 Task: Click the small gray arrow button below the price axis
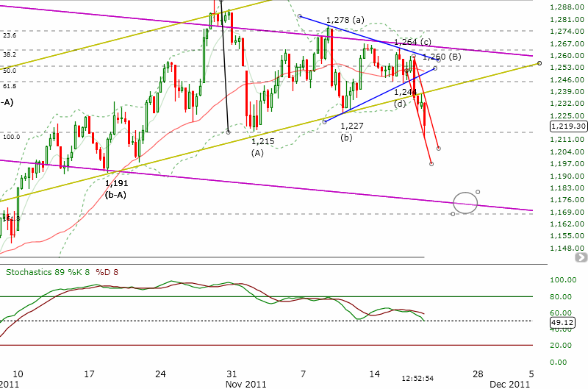pos(581,257)
